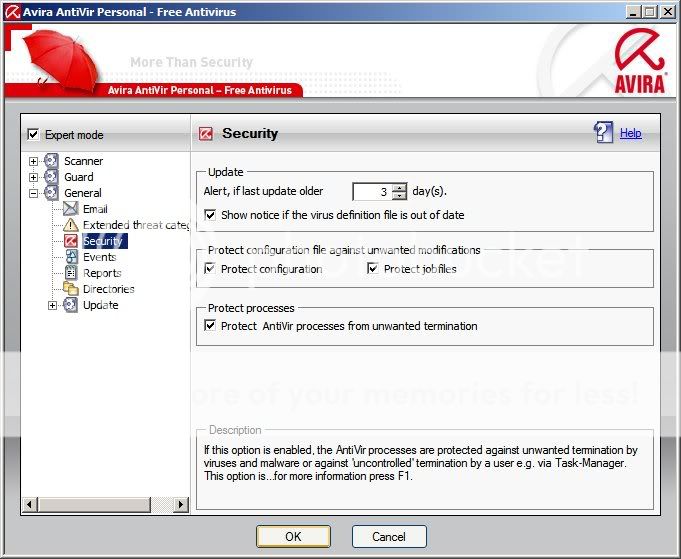Open the Reports settings item
The width and height of the screenshot is (681, 559).
click(102, 273)
